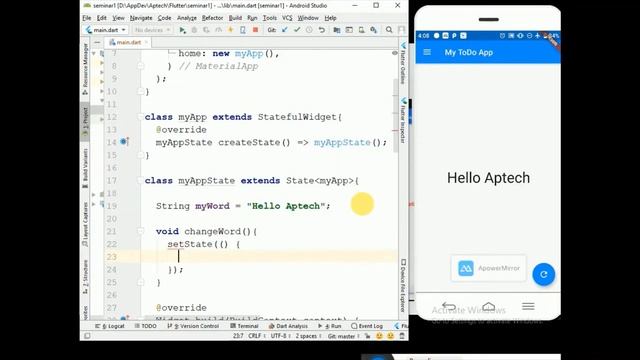This screenshot has width=640, height=360.
Task: Click the Debug bug icon in toolbar
Action: 194,30
